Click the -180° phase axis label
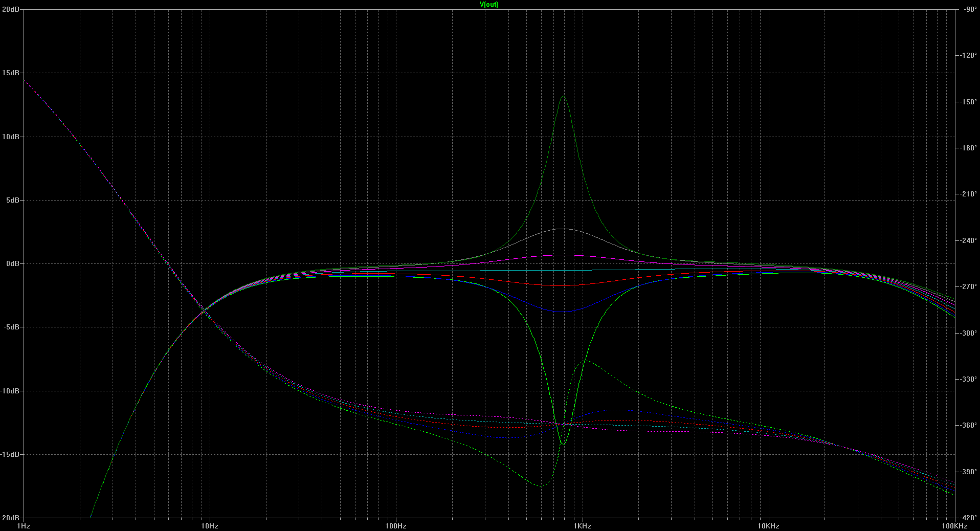This screenshot has width=980, height=531. (968, 148)
